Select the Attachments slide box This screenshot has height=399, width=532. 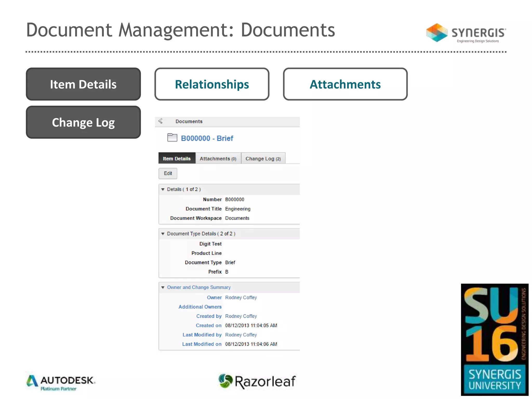click(345, 84)
